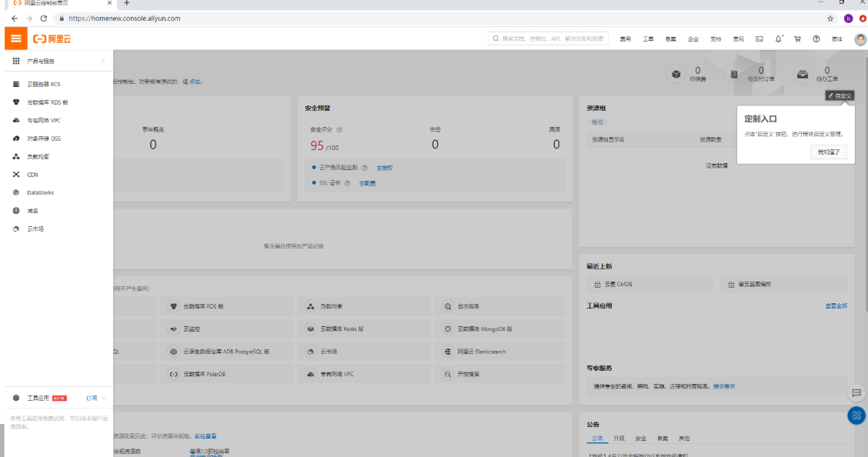868x457 pixels.
Task: Open 云原生数据仓库 ADB PostgreSQL 版 card
Action: 226,352
